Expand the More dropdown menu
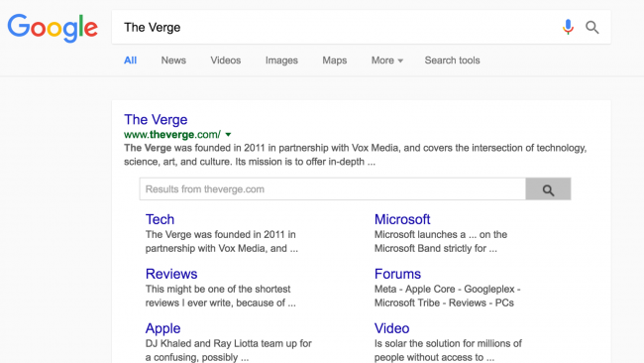The height and width of the screenshot is (363, 644). coord(386,60)
